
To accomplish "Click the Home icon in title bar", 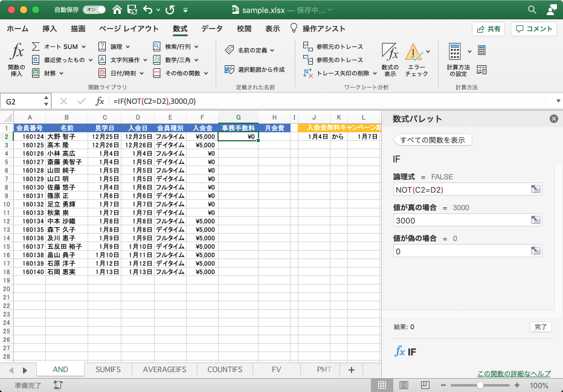I will [x=117, y=10].
